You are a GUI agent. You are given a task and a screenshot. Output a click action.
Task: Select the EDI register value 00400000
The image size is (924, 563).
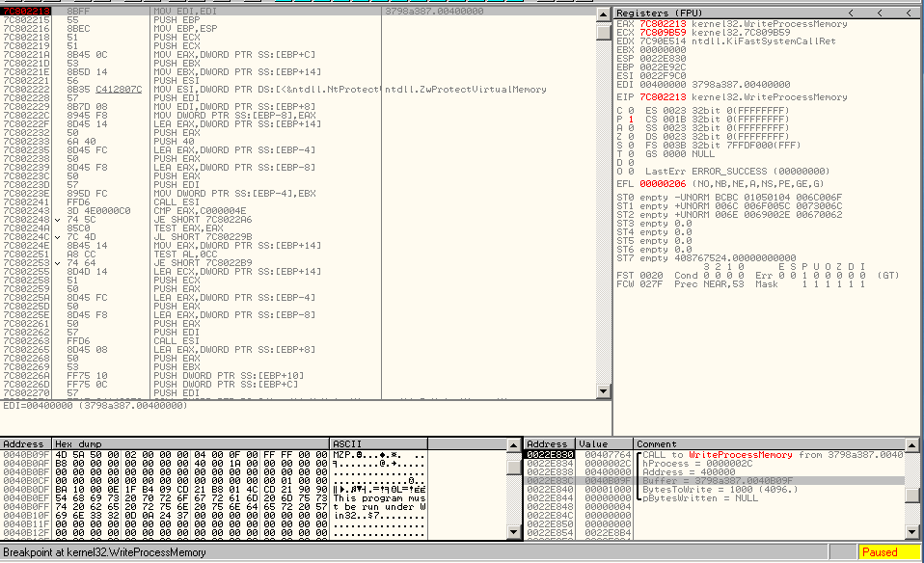663,85
